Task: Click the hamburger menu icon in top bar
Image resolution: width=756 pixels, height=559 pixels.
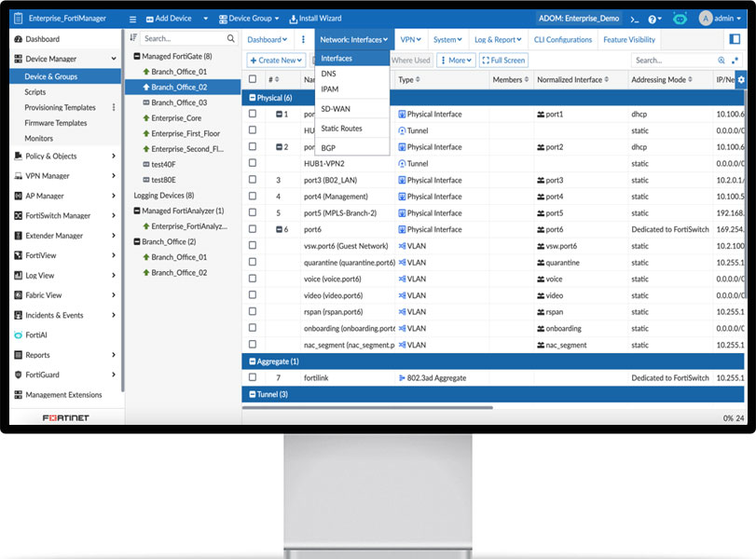Action: coord(132,20)
